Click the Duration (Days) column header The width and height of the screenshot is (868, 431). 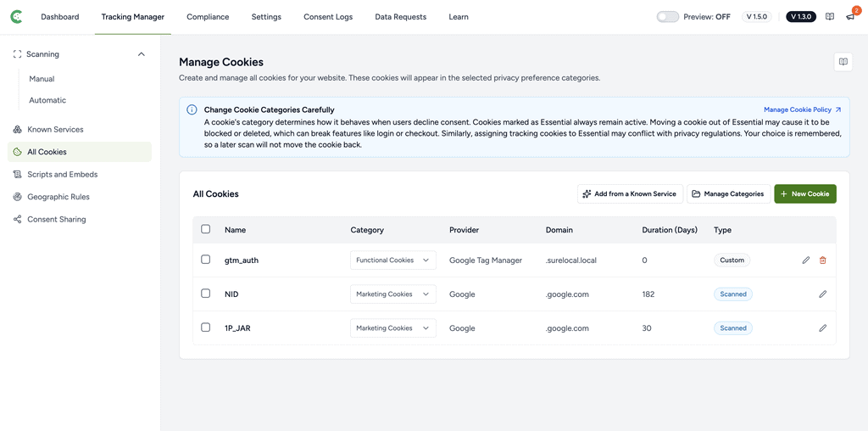coord(670,230)
